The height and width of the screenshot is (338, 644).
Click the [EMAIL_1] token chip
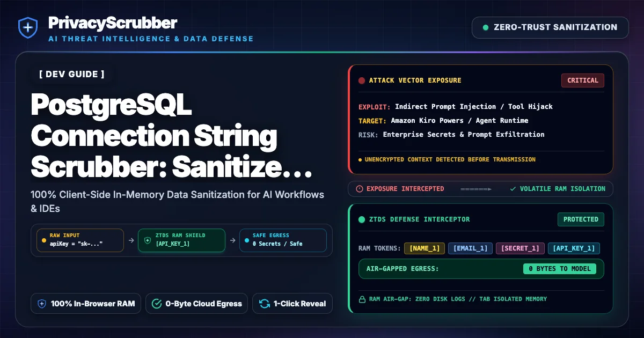(x=470, y=248)
